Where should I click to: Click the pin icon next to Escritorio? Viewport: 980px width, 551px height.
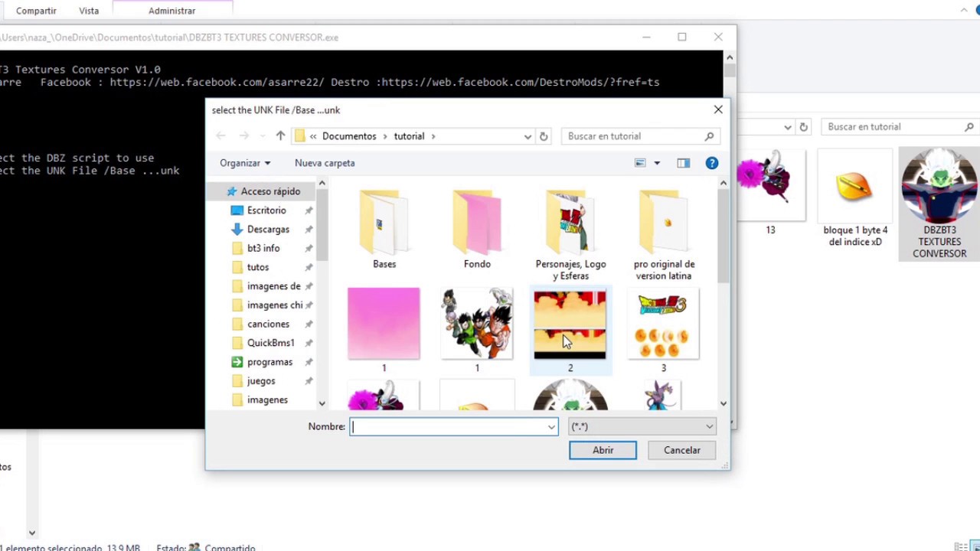pyautogui.click(x=309, y=210)
